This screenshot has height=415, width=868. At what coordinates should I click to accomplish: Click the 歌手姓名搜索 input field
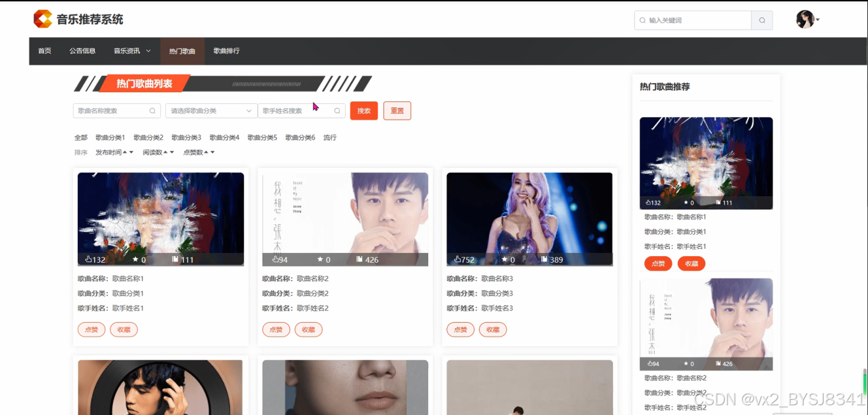tap(302, 111)
